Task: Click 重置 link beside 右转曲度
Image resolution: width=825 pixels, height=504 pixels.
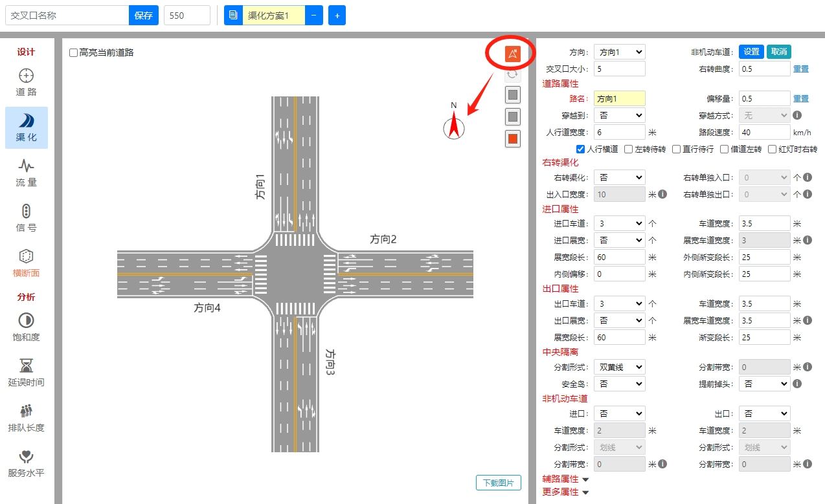Action: 801,69
